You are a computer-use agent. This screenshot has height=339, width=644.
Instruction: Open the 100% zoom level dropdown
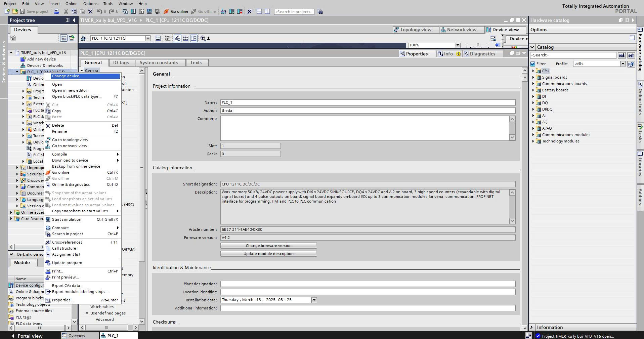click(457, 45)
